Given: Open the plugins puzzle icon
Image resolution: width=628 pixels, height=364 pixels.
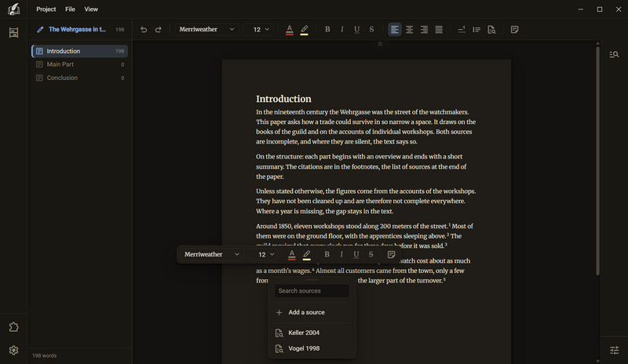Looking at the screenshot, I should (x=13, y=327).
